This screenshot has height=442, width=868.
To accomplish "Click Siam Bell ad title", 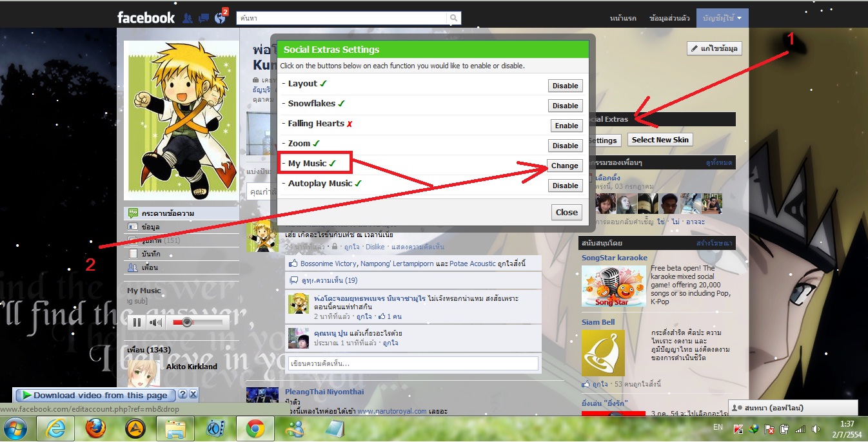I will click(598, 322).
